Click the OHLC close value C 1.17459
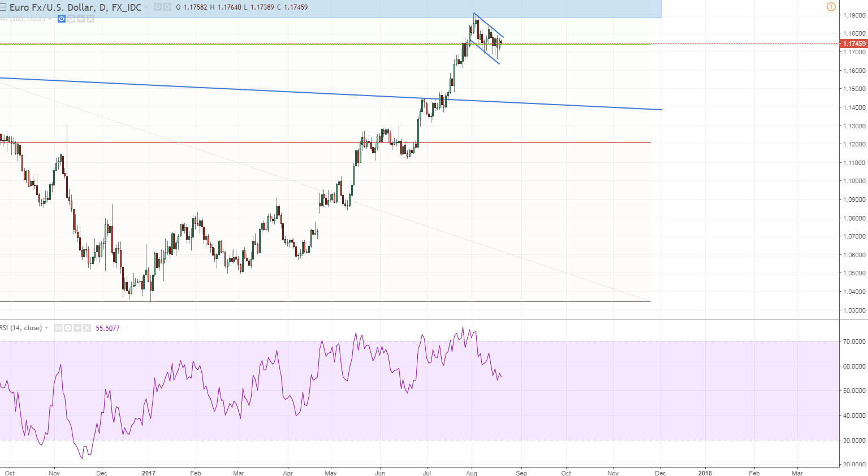This screenshot has width=868, height=476. [292, 7]
